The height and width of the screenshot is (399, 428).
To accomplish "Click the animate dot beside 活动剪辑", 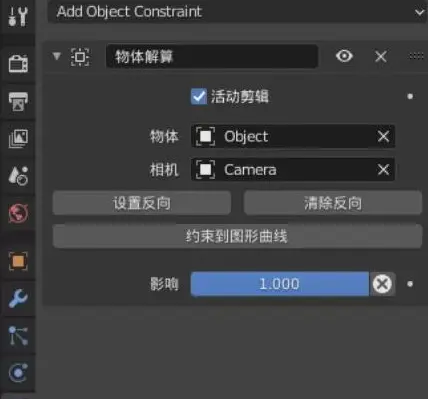I will click(410, 96).
